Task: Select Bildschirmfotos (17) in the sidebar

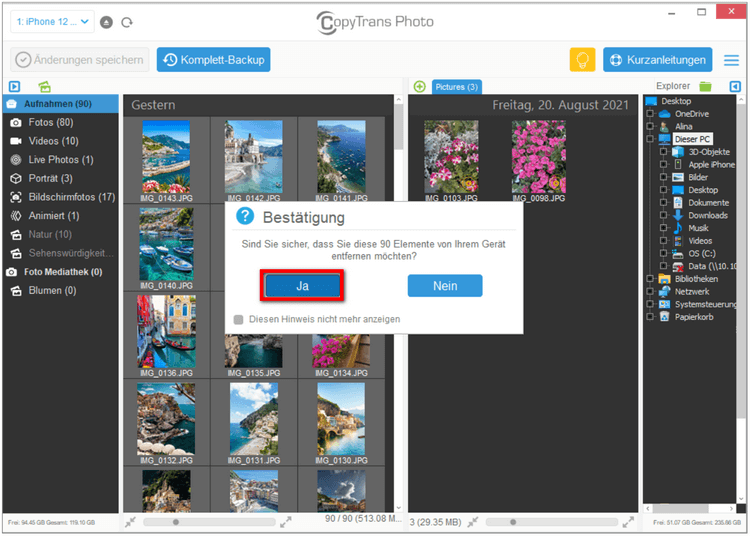Action: tap(70, 197)
